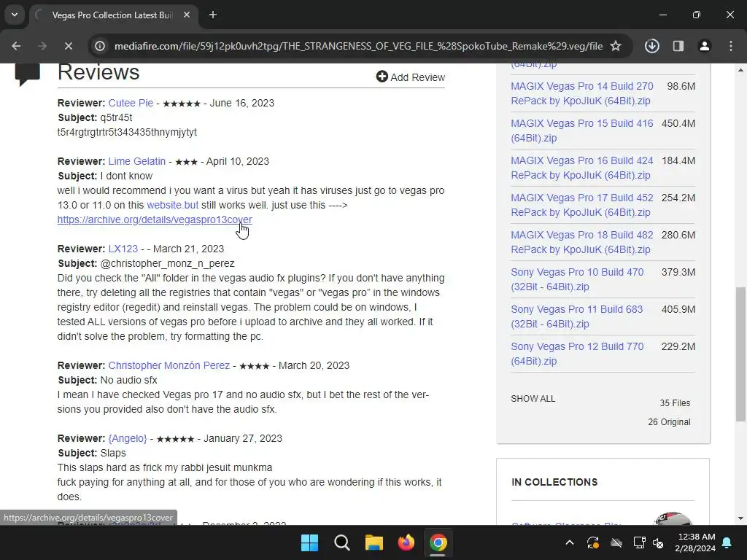The height and width of the screenshot is (560, 747).
Task: Click the address bar URL
Action: point(358,46)
